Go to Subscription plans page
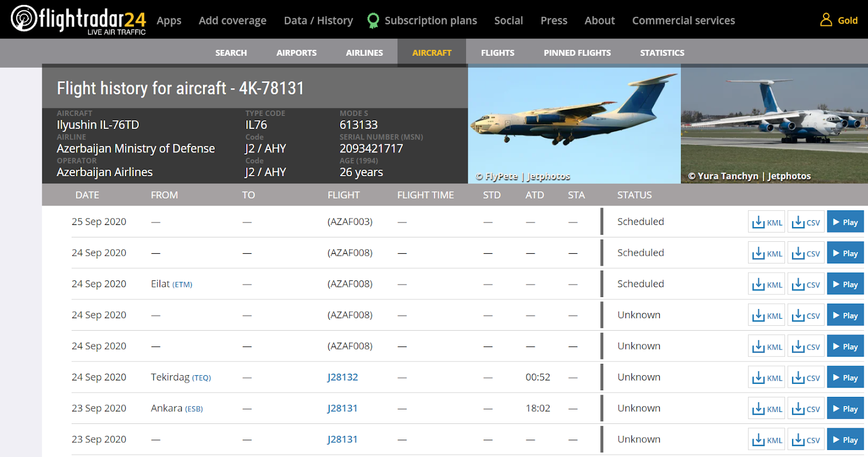 pyautogui.click(x=431, y=21)
